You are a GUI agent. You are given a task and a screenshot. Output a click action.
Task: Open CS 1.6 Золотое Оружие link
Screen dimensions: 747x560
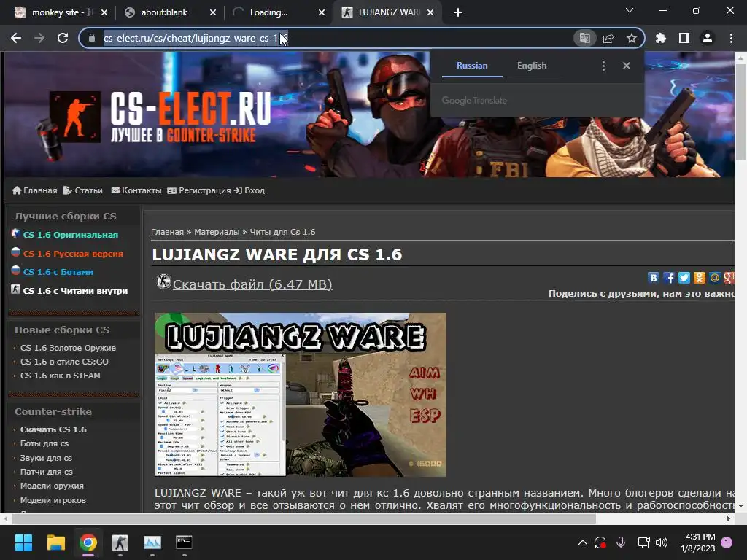click(x=68, y=348)
